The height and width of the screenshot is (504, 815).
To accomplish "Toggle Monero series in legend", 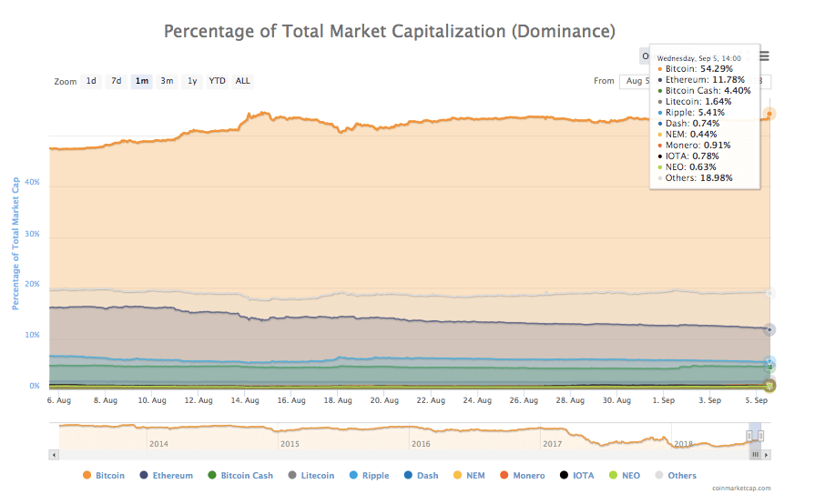I will pyautogui.click(x=523, y=476).
